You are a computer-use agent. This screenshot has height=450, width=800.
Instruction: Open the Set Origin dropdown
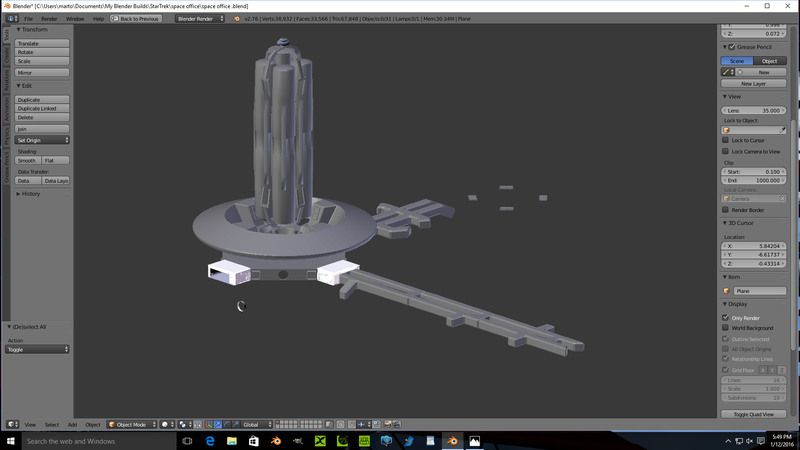click(42, 140)
